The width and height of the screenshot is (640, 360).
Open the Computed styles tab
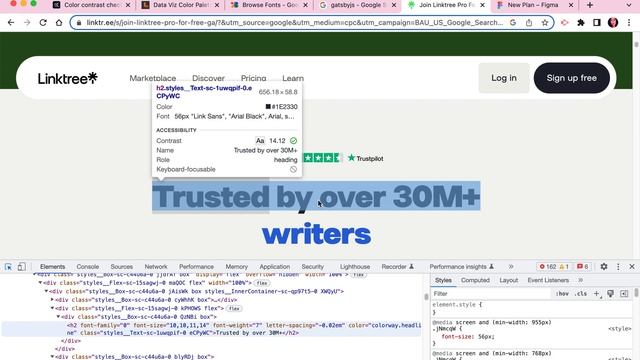475,280
